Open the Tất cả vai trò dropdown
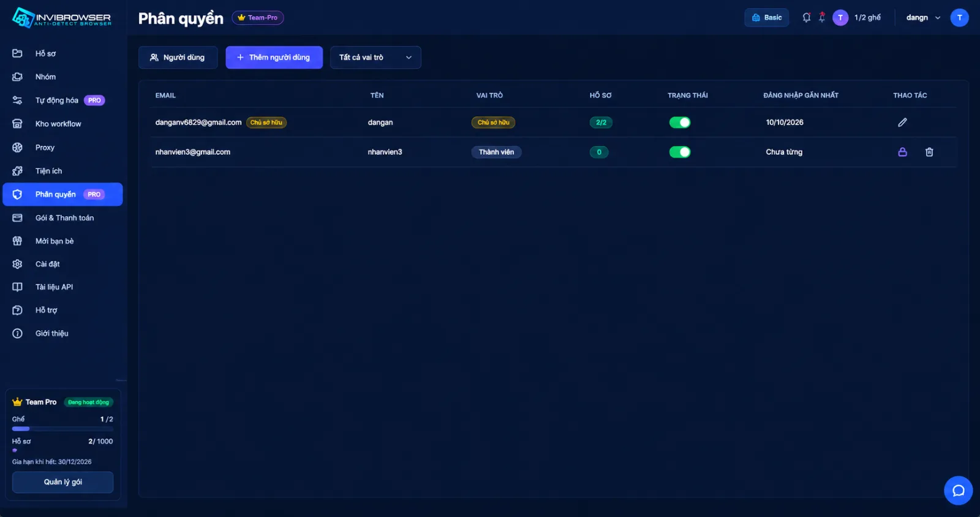The width and height of the screenshot is (980, 517). pyautogui.click(x=375, y=58)
